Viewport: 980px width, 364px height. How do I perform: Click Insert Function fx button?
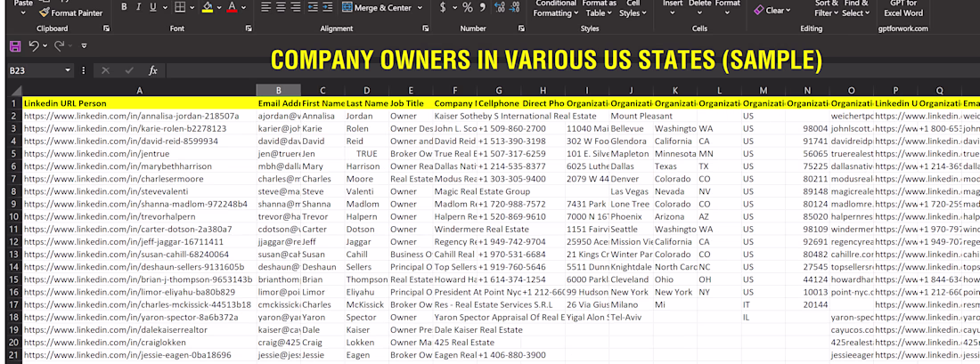pos(153,70)
